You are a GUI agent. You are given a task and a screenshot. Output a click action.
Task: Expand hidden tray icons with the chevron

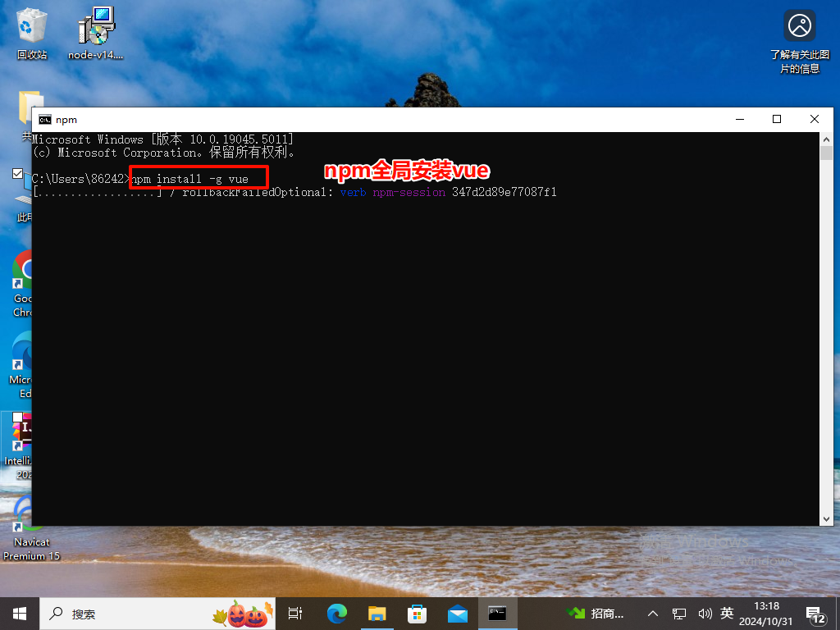[x=652, y=613]
